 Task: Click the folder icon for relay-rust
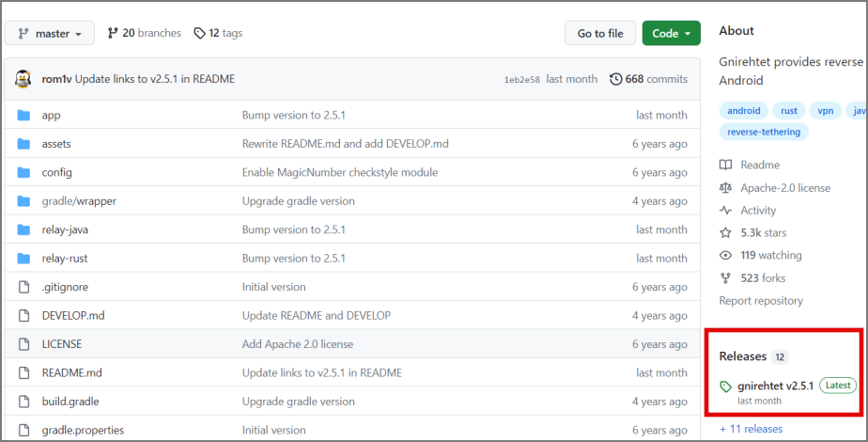click(x=23, y=258)
